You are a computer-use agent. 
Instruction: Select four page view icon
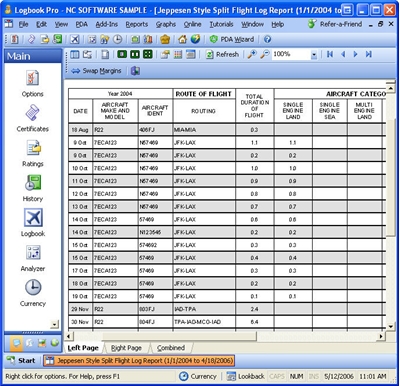pos(147,54)
